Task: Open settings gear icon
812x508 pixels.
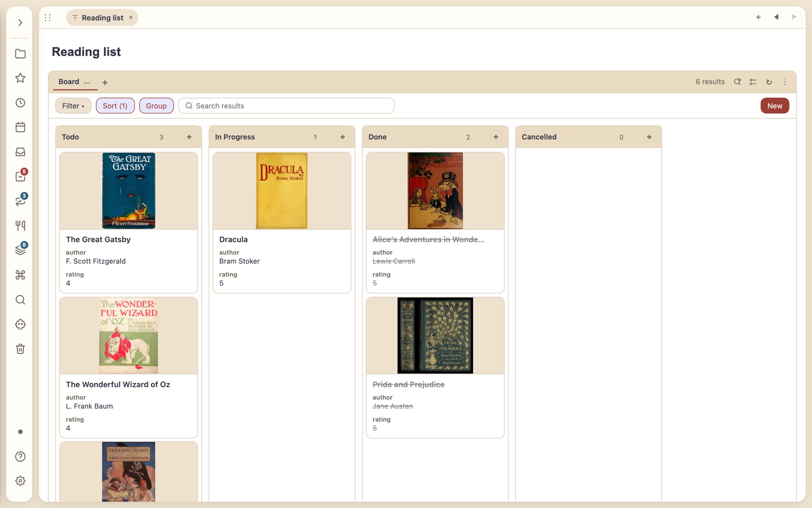Action: click(x=20, y=481)
